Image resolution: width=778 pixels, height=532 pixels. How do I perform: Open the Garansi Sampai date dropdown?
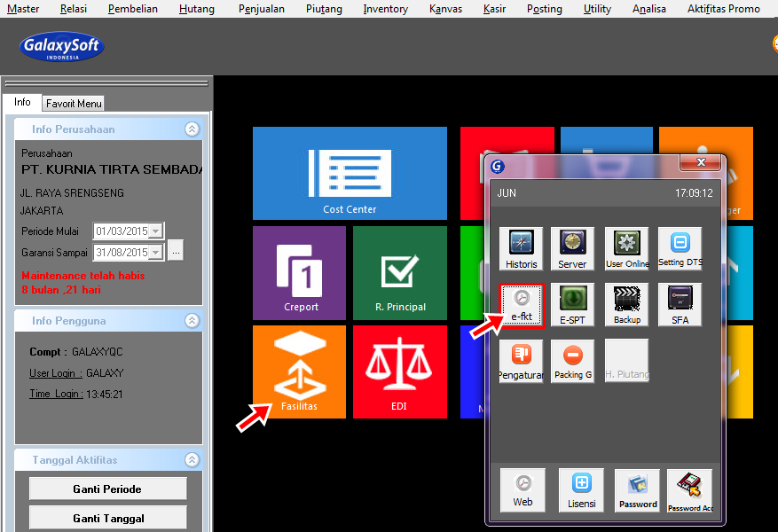coord(156,253)
